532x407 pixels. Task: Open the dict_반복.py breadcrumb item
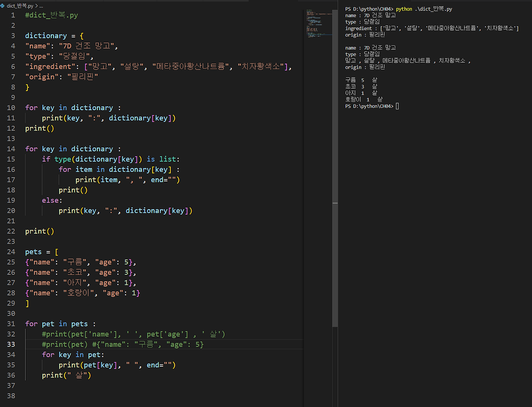click(20, 6)
